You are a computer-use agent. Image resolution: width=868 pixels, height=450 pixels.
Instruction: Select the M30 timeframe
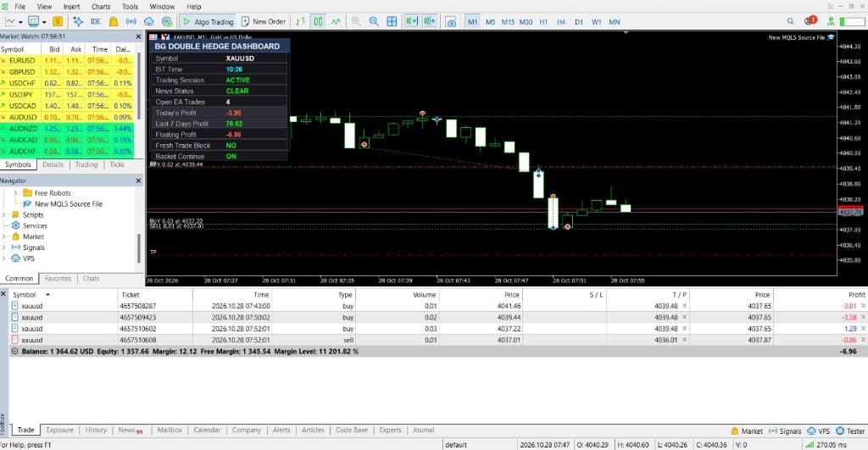pyautogui.click(x=526, y=22)
